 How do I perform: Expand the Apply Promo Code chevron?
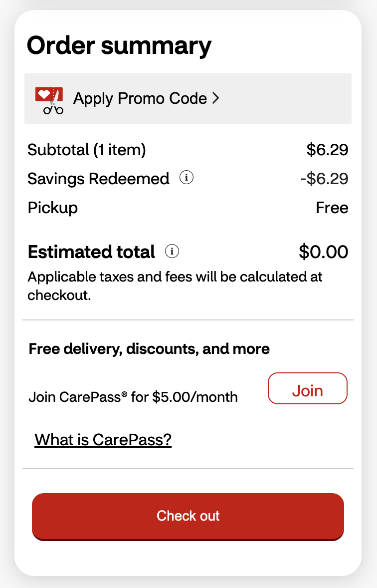coord(215,98)
